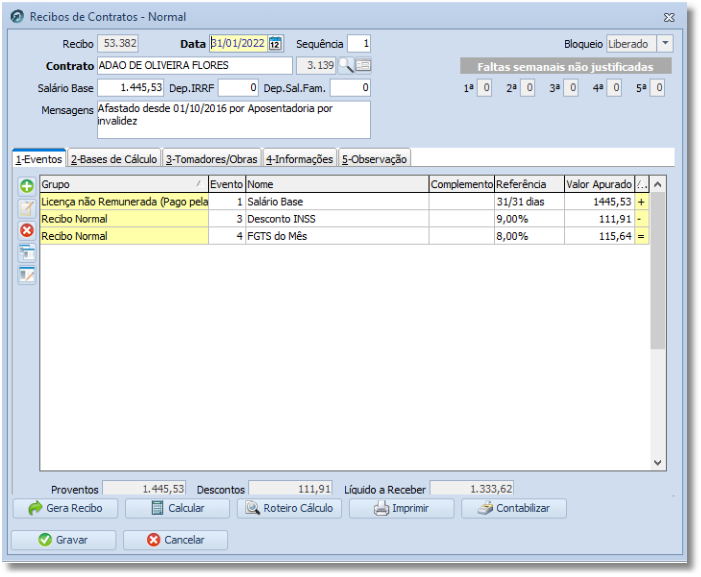Select the Salário Base row
This screenshot has width=701, height=577.
344,202
